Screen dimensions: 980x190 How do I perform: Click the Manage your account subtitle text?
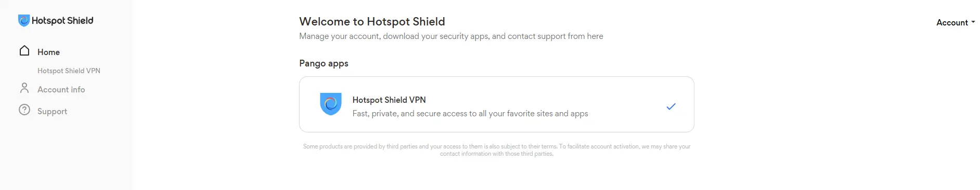451,36
